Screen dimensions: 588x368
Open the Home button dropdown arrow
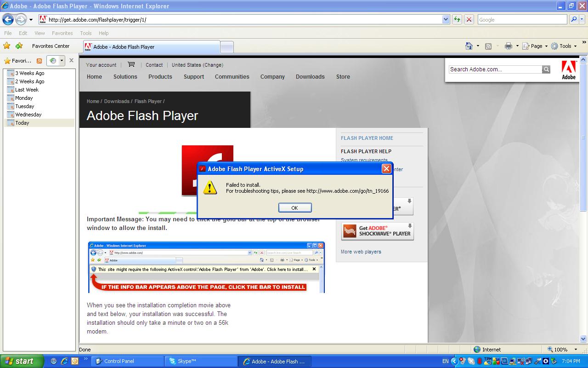(478, 46)
